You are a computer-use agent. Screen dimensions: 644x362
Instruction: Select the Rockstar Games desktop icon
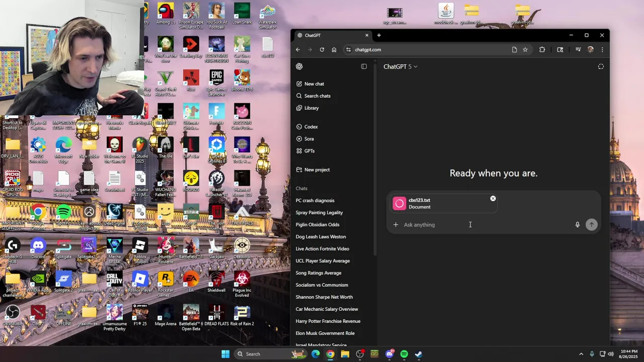166,284
